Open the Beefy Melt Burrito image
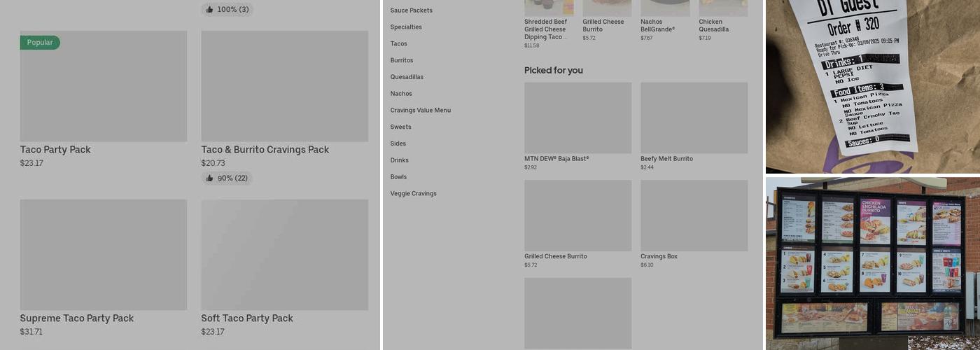The width and height of the screenshot is (980, 350). coord(694,118)
